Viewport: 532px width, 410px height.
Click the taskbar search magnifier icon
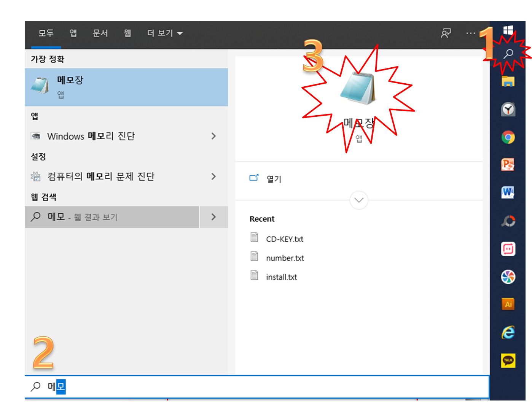click(508, 54)
